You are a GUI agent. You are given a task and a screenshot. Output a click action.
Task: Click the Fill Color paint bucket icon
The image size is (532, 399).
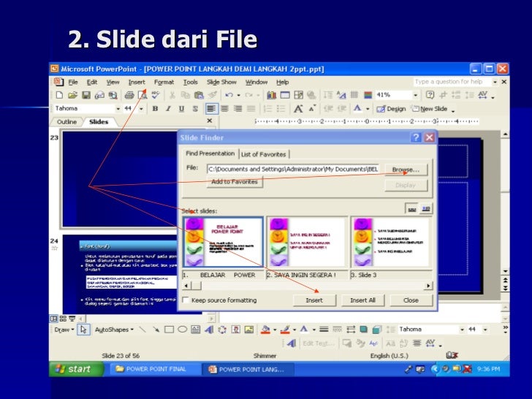[266, 330]
